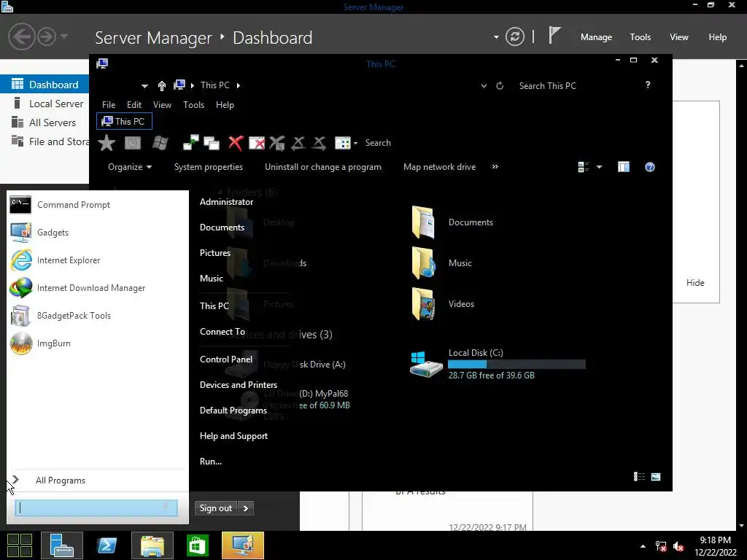Open the Music folder icon
This screenshot has width=747, height=560.
point(423,262)
